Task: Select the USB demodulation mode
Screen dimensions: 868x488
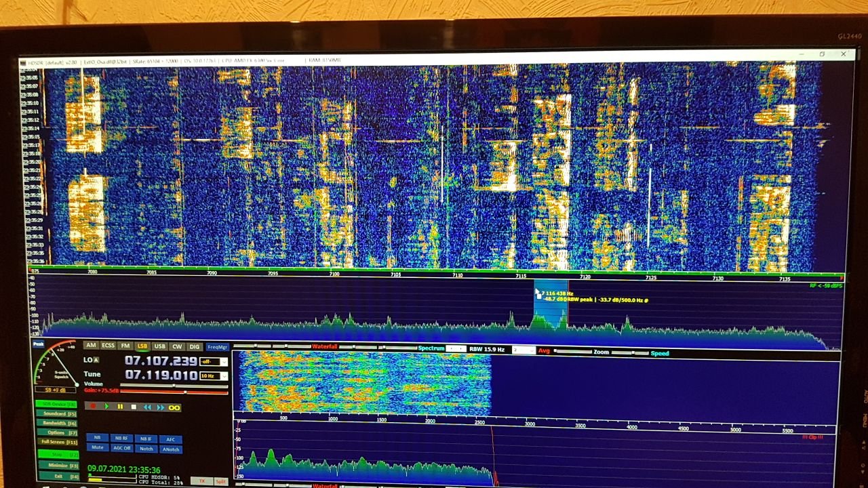Action: coord(159,346)
